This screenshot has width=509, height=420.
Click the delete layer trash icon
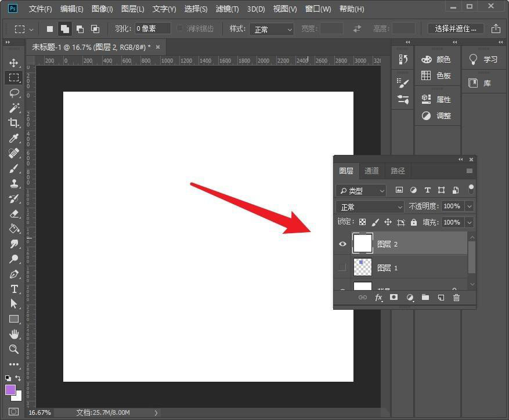coord(456,298)
